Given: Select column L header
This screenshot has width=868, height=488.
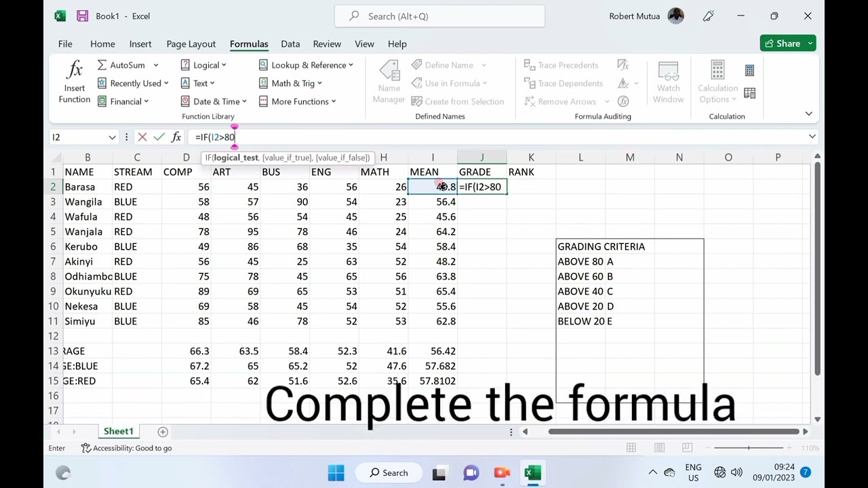Looking at the screenshot, I should 580,157.
